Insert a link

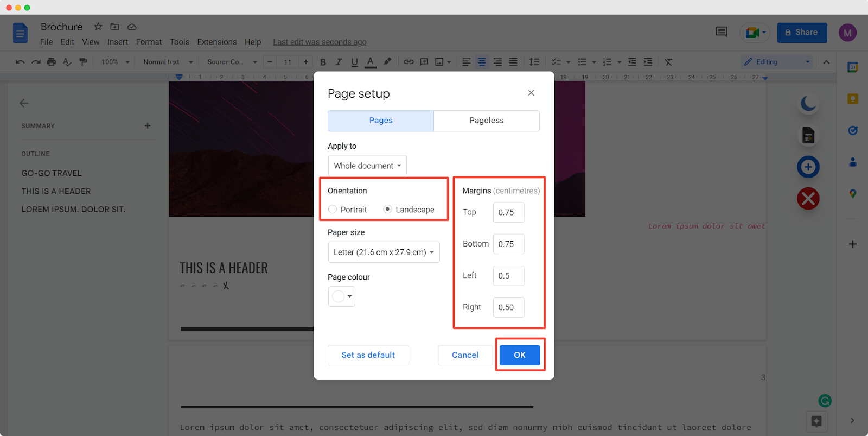coord(409,62)
